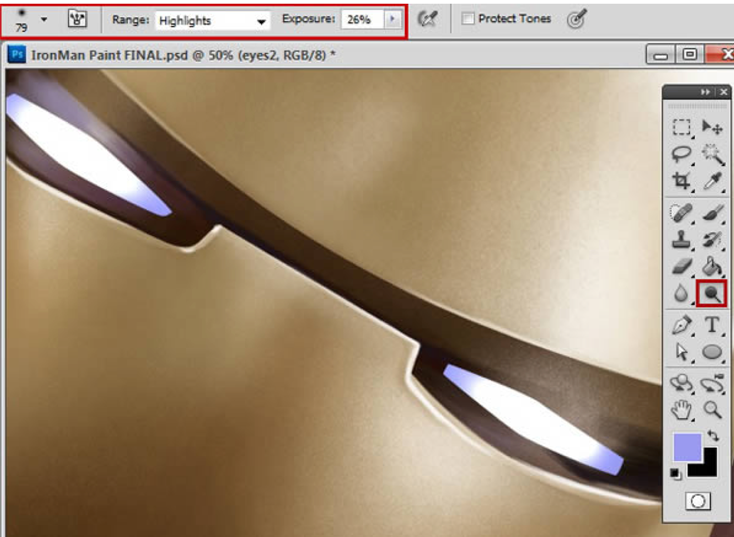Toggle tablet pressure for size
The image size is (734, 537).
coord(576,19)
